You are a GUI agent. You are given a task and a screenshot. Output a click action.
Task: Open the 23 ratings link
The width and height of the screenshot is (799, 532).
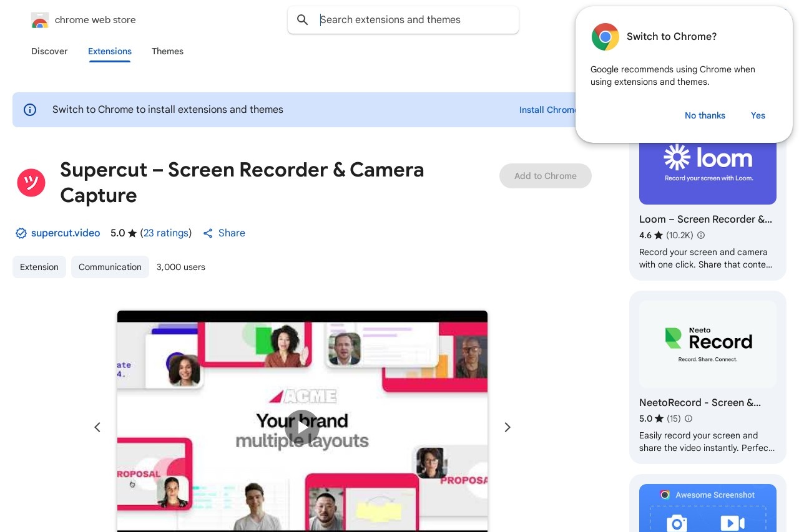coord(166,233)
